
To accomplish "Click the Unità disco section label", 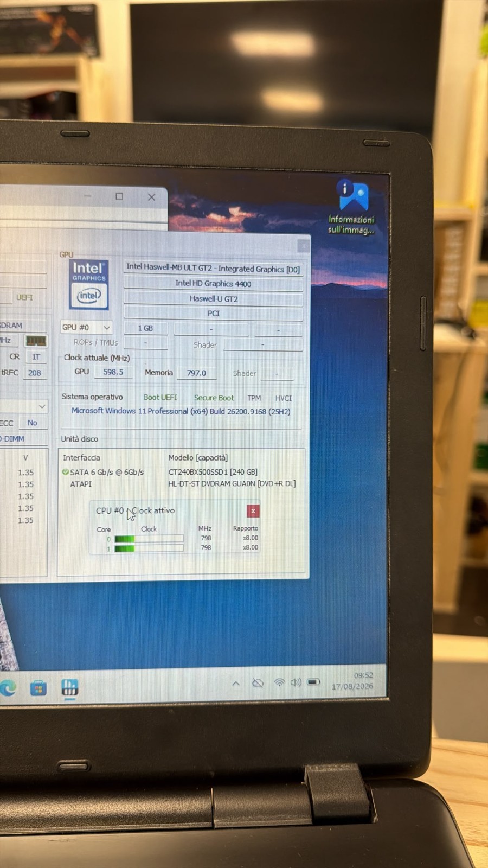I will (x=79, y=438).
